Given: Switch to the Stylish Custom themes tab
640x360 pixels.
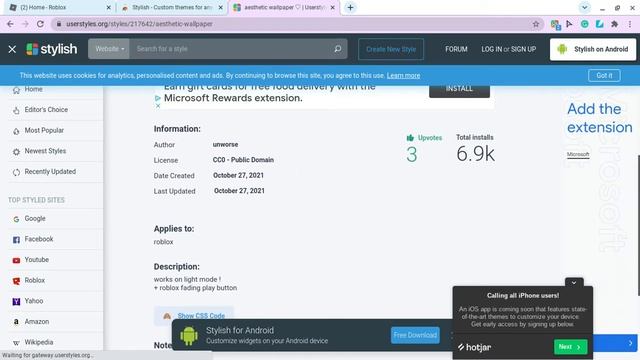Looking at the screenshot, I should click(171, 7).
